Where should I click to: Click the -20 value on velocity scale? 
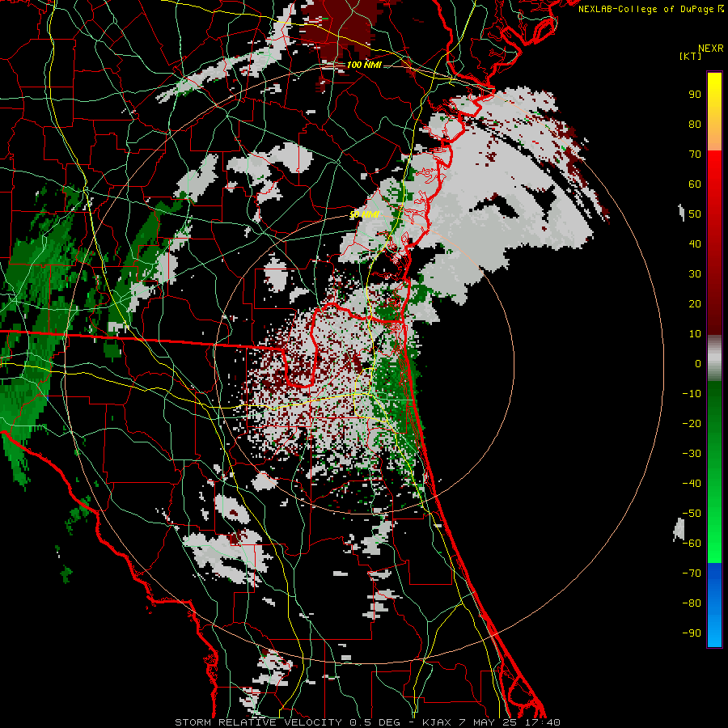692,424
